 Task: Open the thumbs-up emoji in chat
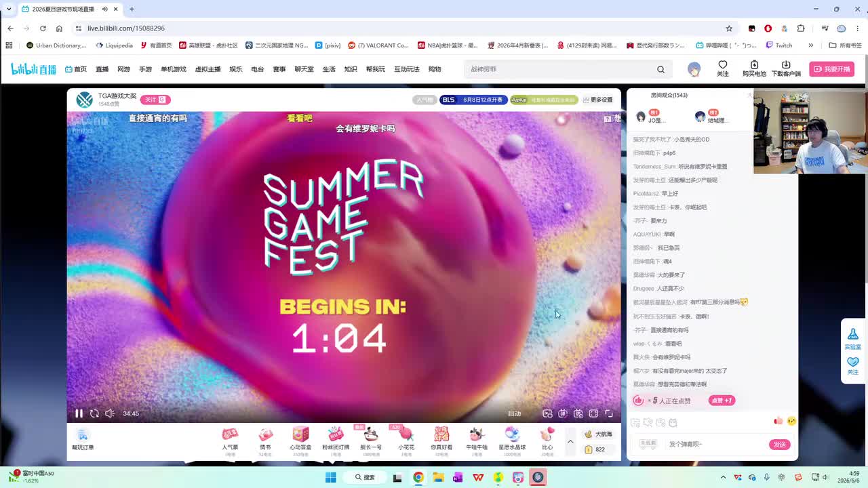coord(778,421)
